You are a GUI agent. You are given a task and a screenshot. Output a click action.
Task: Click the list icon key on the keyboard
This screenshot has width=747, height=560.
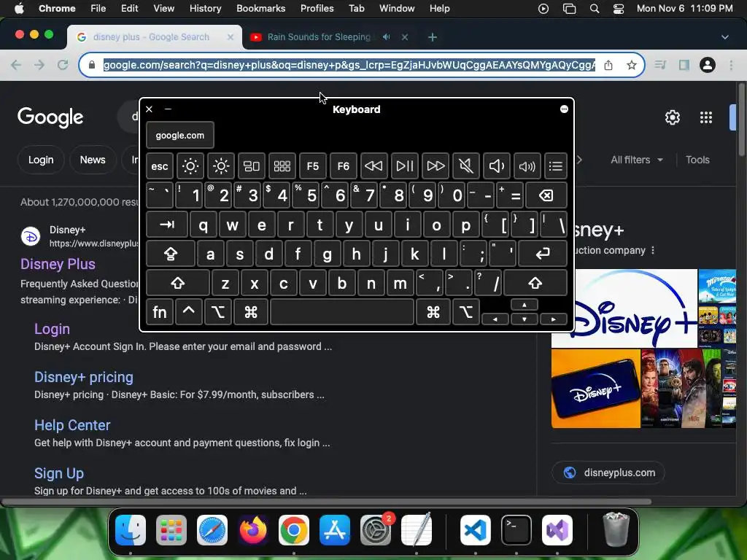pyautogui.click(x=555, y=166)
